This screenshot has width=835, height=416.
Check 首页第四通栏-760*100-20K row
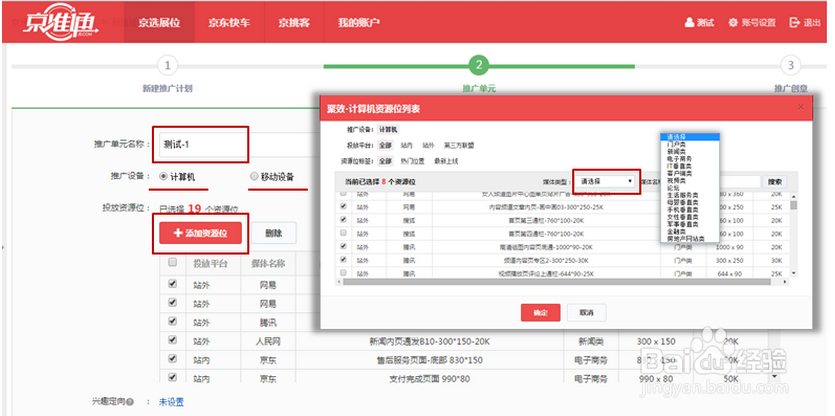click(343, 233)
